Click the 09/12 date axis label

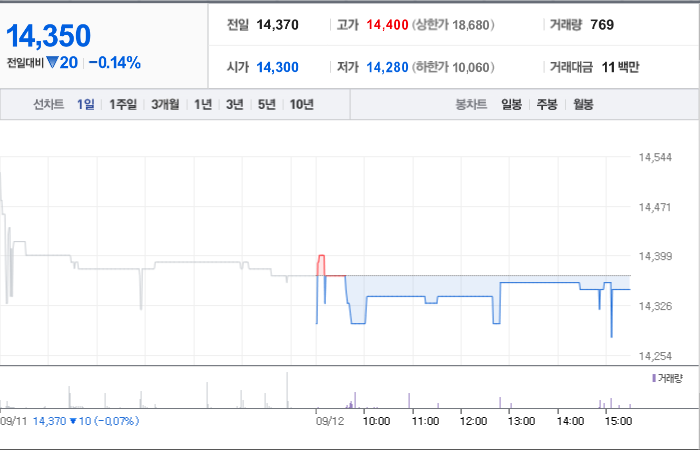330,421
